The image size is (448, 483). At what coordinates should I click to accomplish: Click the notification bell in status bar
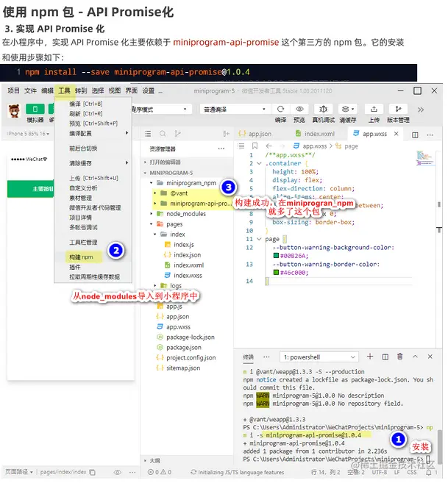point(429,472)
